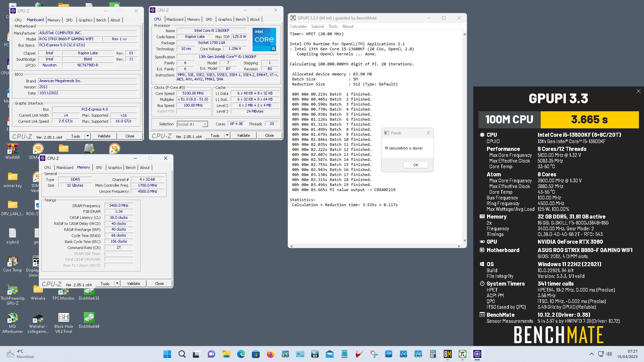Close the Finish dialog with X
Screen dimensions: 644x362
click(428, 133)
